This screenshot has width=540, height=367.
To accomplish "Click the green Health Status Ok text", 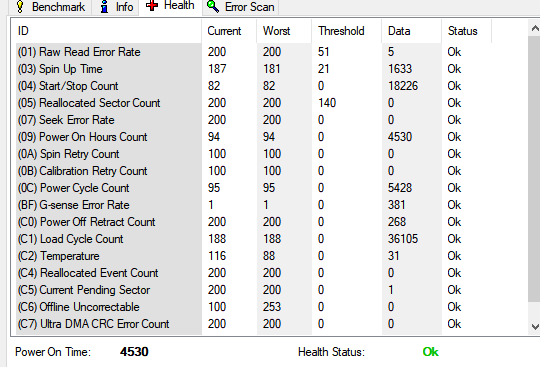I will coord(430,352).
